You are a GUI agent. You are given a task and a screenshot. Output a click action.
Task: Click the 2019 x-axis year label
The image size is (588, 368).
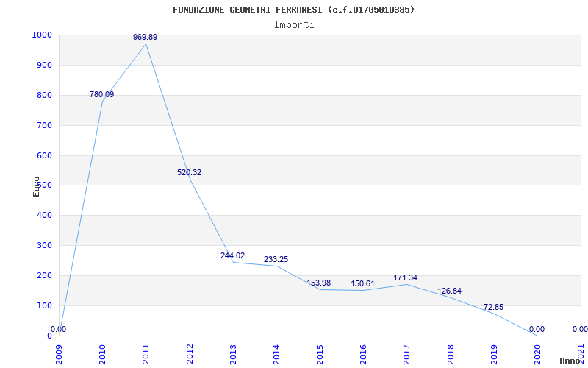(494, 354)
